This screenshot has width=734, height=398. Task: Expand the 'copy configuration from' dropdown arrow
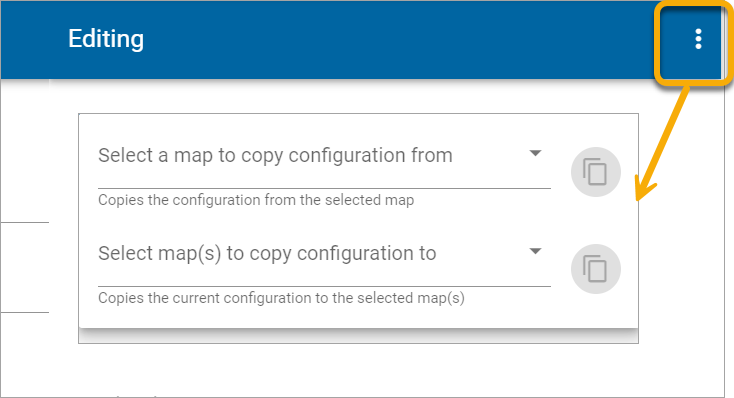[x=535, y=153]
